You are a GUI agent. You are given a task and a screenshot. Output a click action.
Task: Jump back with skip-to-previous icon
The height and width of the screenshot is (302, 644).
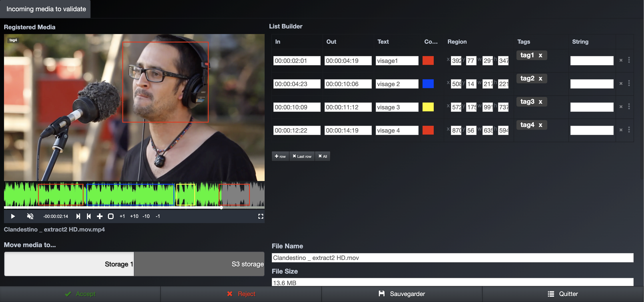point(89,216)
